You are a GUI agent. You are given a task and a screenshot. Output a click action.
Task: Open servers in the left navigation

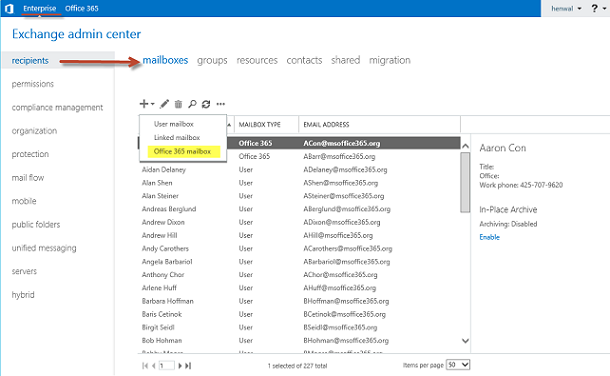(24, 271)
